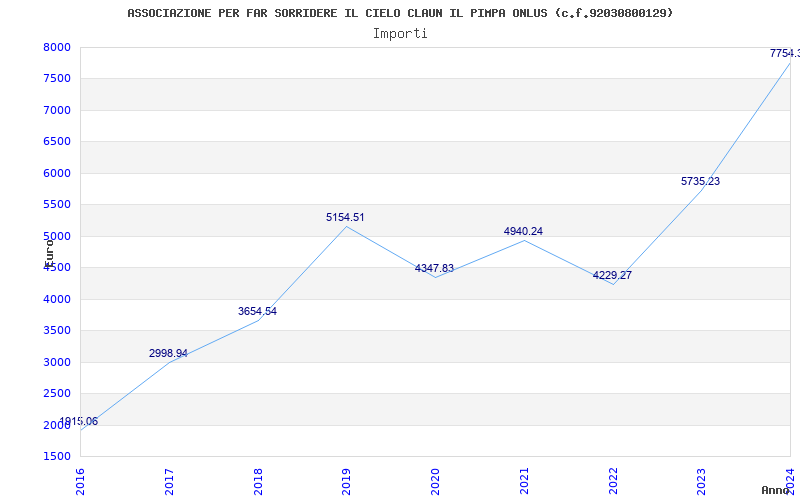Click the Anno axis label
800x500 pixels.
click(774, 490)
